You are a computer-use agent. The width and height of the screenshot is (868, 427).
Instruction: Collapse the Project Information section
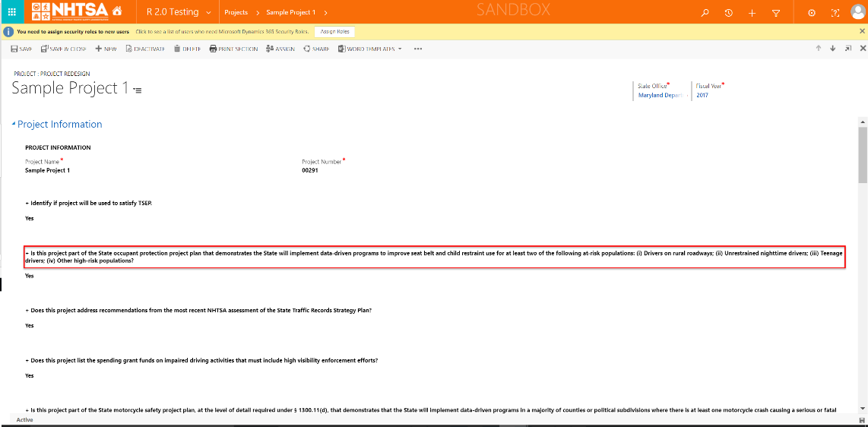[14, 125]
